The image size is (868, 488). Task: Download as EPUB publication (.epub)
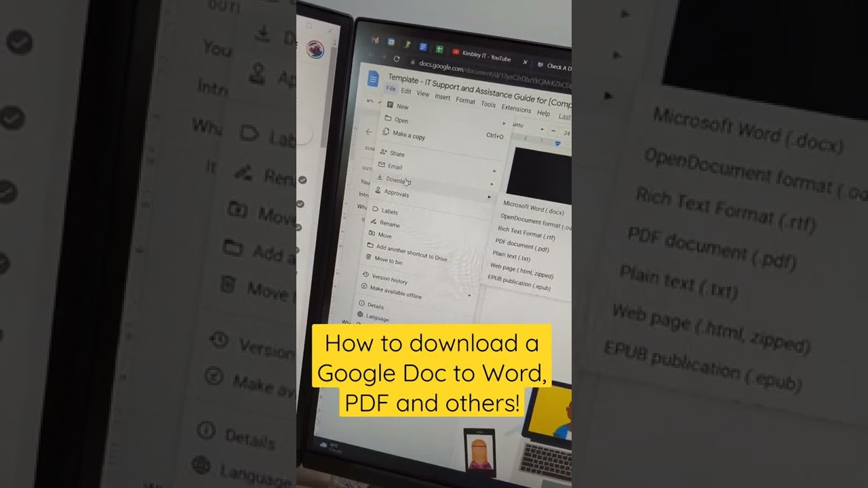point(519,283)
